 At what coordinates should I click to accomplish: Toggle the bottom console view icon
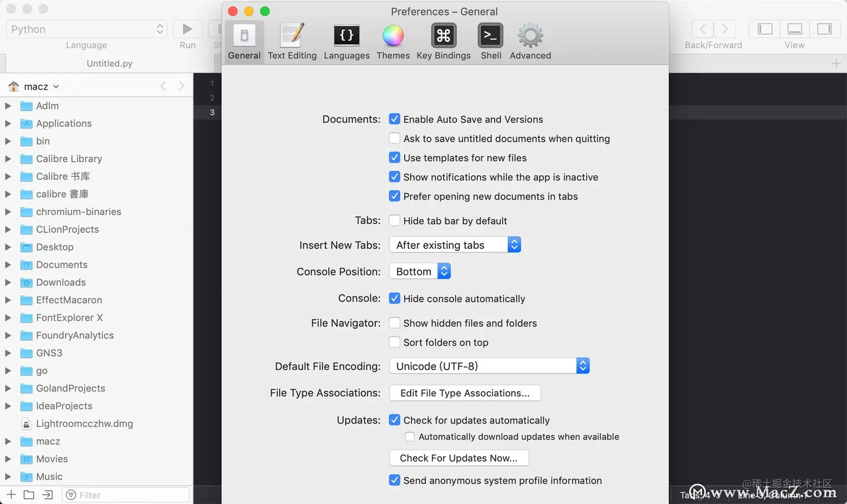(x=794, y=29)
